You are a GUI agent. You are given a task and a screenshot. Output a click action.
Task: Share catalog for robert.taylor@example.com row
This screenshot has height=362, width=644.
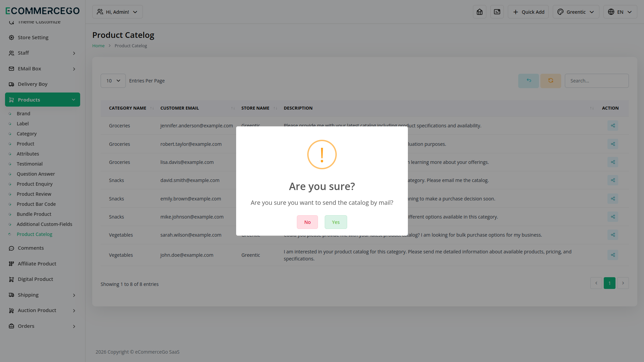613,144
